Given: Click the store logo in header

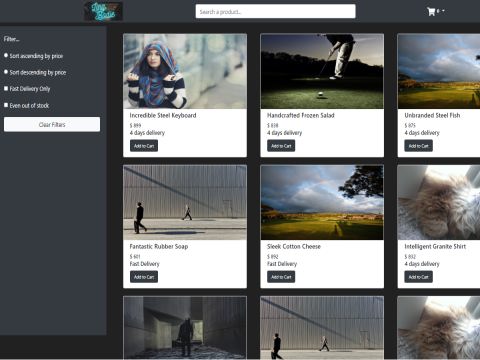Looking at the screenshot, I should (x=103, y=11).
